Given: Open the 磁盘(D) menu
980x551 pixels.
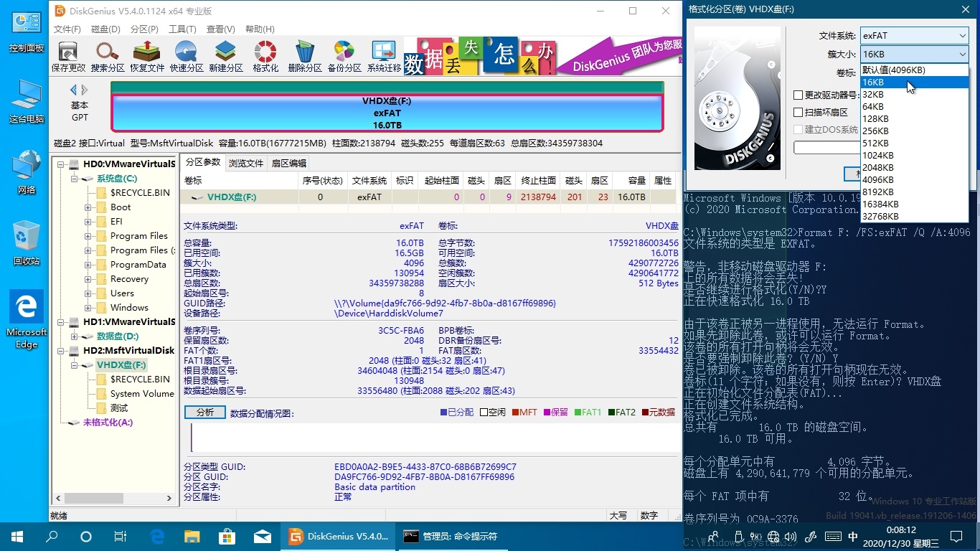Looking at the screenshot, I should 105,29.
